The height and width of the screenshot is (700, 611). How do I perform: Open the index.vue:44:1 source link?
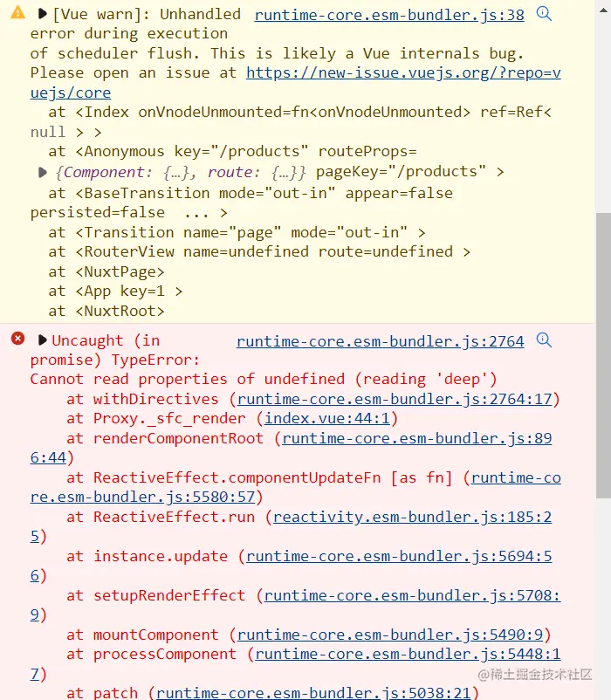coord(326,419)
